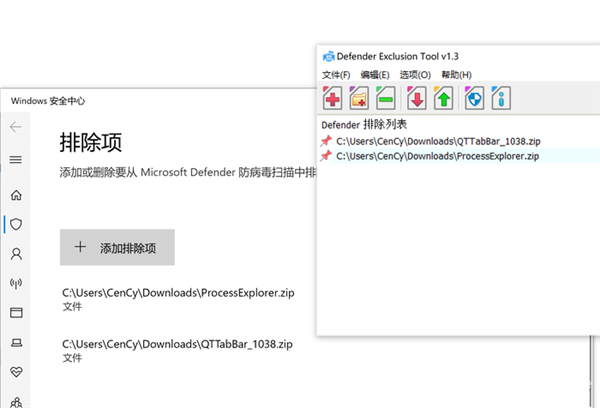Open Firewall & network protection icon
This screenshot has height=408, width=600.
click(15, 284)
